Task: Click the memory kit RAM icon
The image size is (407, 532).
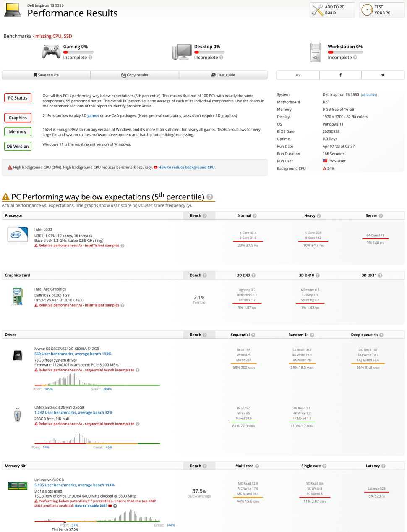Action: point(17,486)
